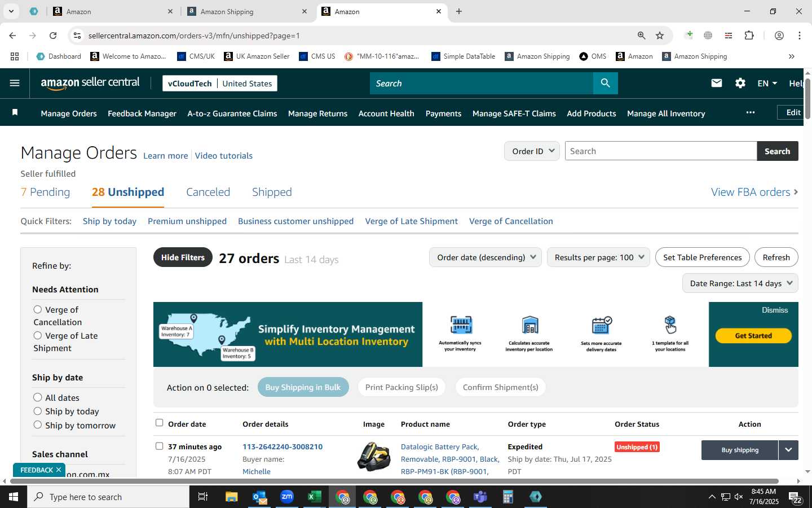Open Account Health in the nav bar
812x508 pixels.
tap(386, 113)
